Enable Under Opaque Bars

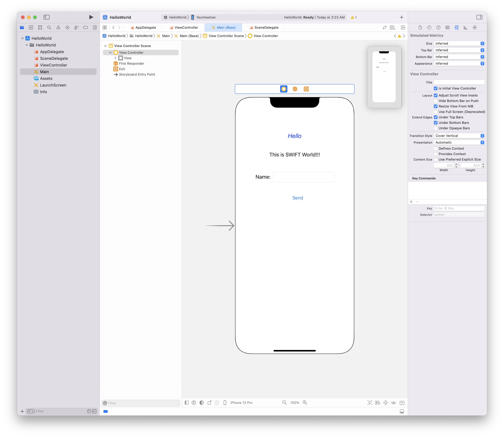pos(435,128)
